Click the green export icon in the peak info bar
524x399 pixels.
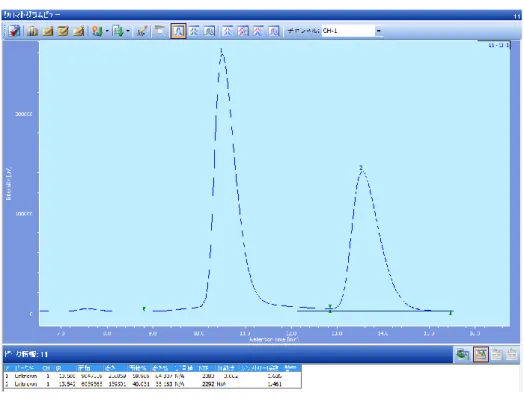[463, 354]
